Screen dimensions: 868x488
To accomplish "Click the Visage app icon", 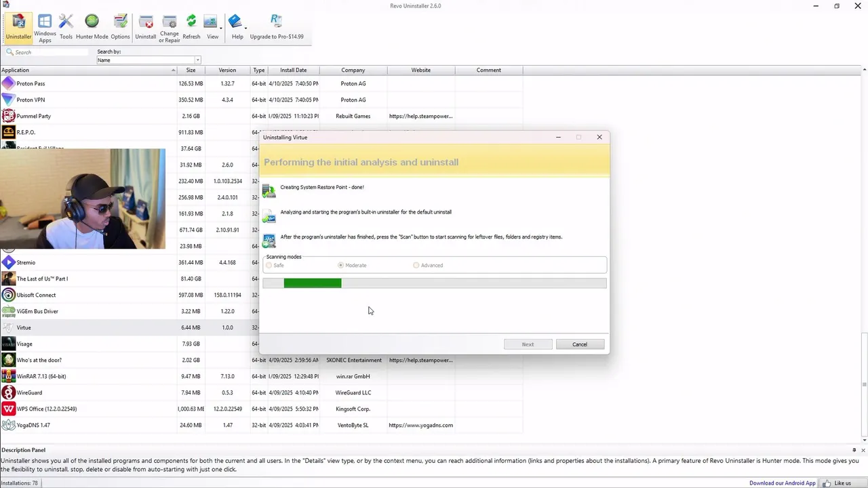I will 8,344.
